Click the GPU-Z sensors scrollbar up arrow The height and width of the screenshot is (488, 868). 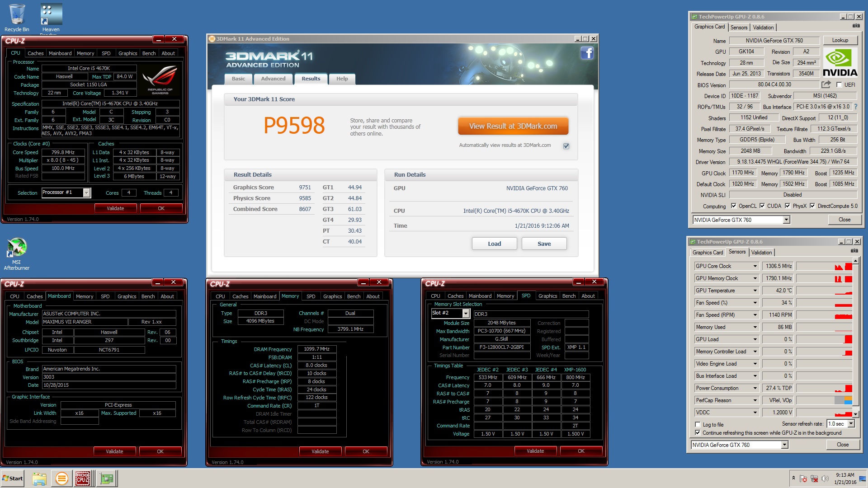pos(855,261)
